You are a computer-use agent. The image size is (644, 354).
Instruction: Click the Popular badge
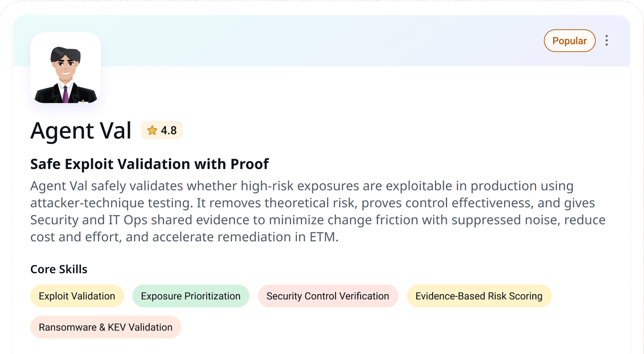tap(569, 41)
